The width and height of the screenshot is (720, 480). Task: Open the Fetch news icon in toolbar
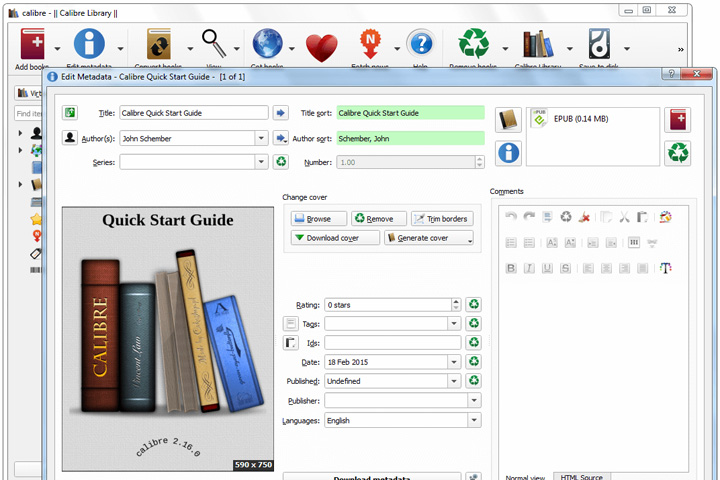pos(370,44)
